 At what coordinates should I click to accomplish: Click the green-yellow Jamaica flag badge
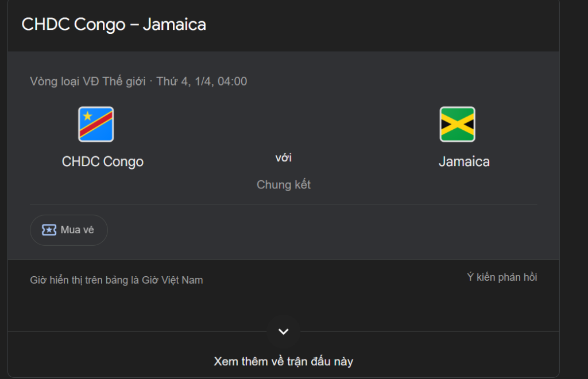[457, 123]
